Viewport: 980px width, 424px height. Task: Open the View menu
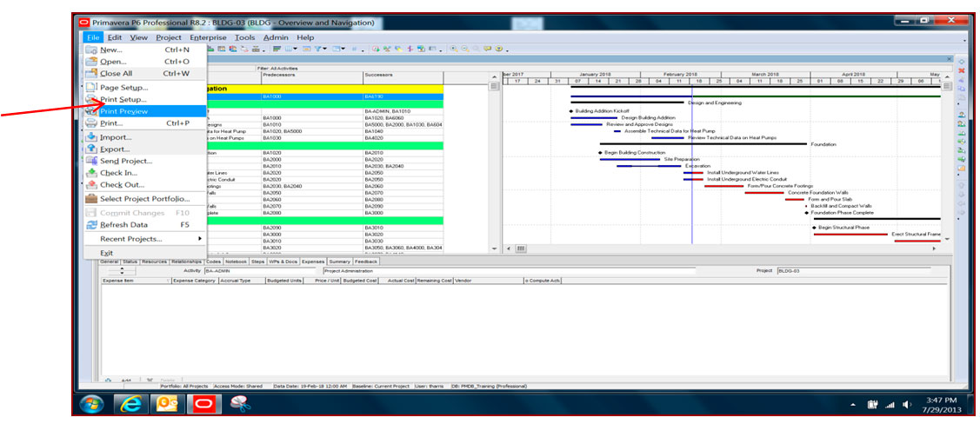point(139,37)
